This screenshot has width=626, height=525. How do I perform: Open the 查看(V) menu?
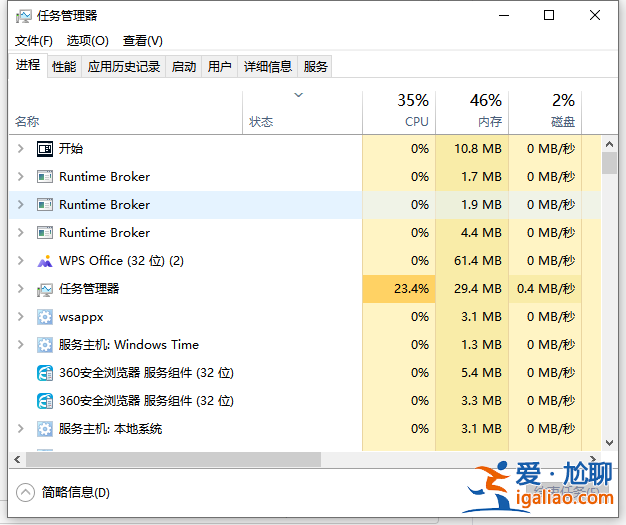point(143,41)
